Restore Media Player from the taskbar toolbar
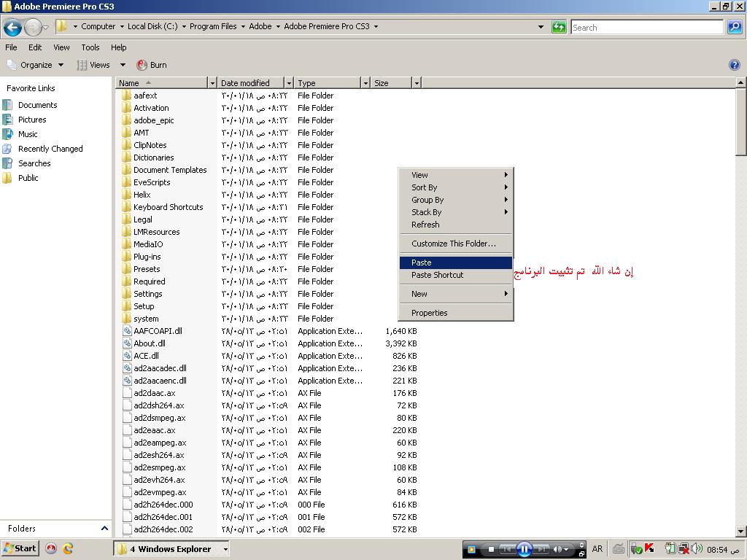747x560 pixels. (581, 553)
